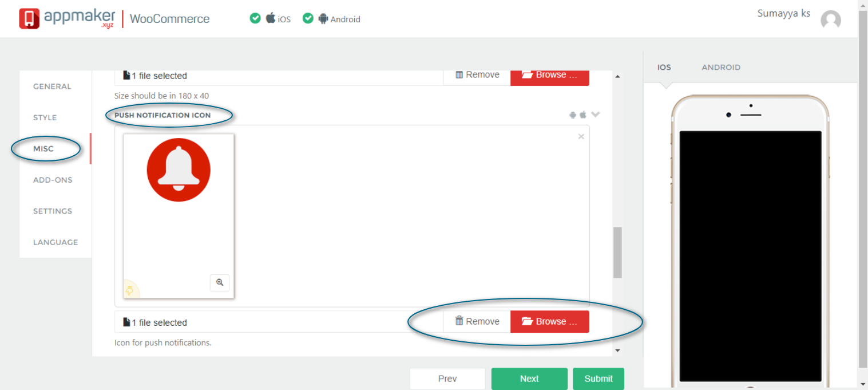Close the push notification icon preview
Screen dimensions: 868x390
pos(581,136)
